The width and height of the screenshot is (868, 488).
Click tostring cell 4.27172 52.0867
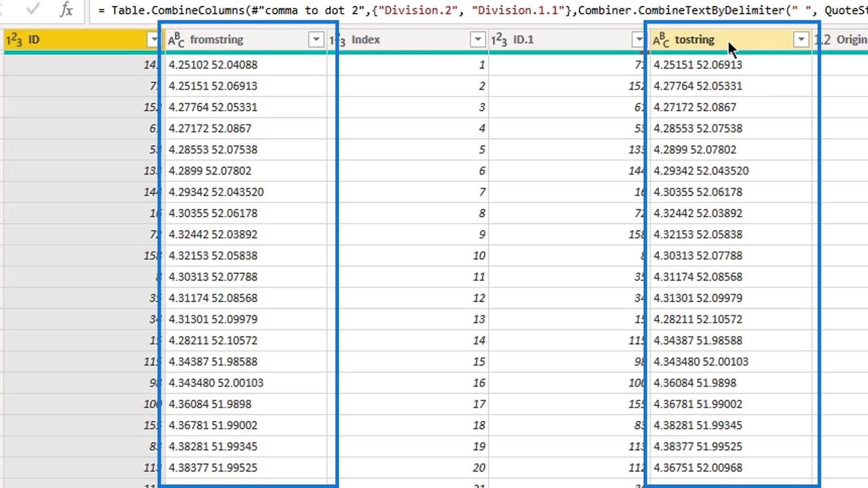[x=730, y=107]
